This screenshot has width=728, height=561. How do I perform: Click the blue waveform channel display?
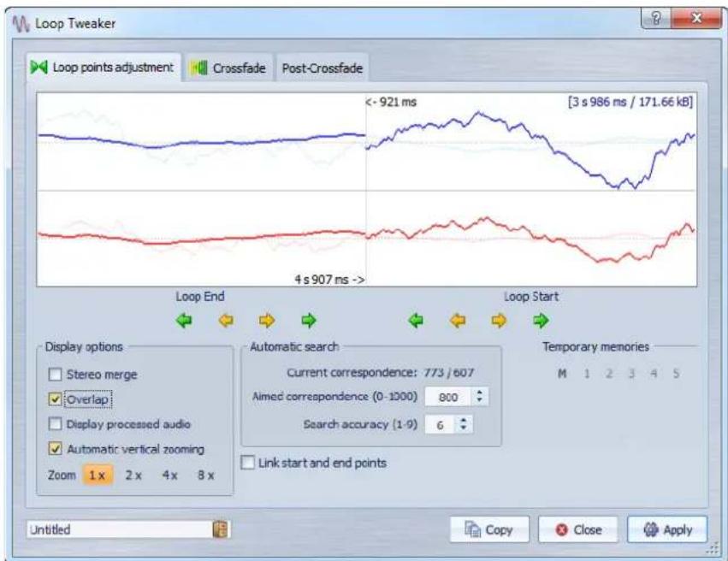pos(367,142)
